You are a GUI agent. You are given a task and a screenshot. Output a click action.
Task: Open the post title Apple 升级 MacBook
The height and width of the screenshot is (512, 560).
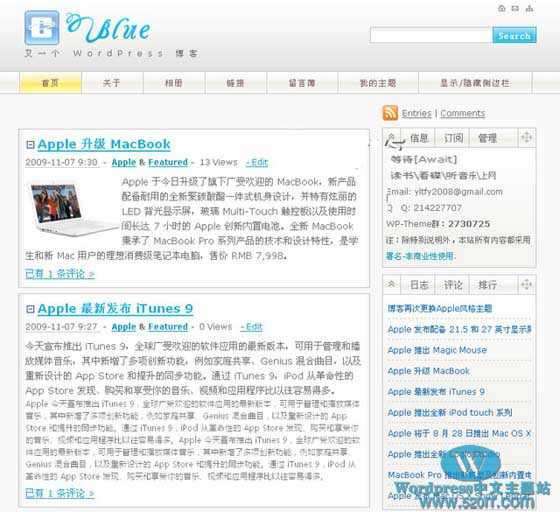pos(104,144)
